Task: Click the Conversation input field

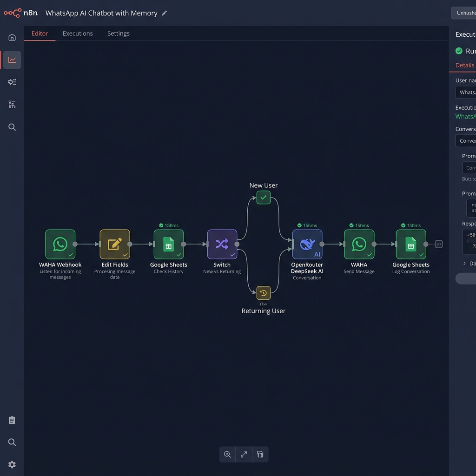Action: (x=466, y=141)
